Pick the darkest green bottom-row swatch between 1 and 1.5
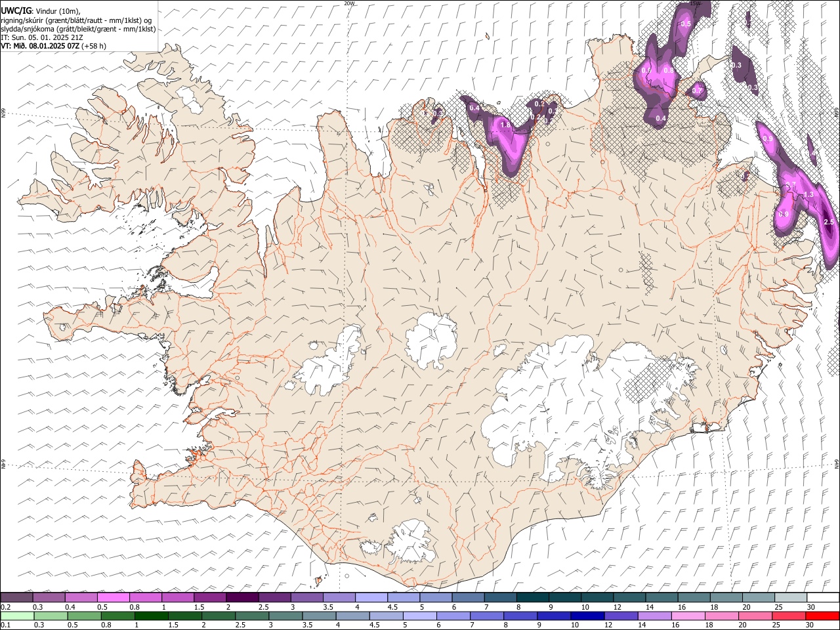Image resolution: width=840 pixels, height=630 pixels. click(151, 616)
